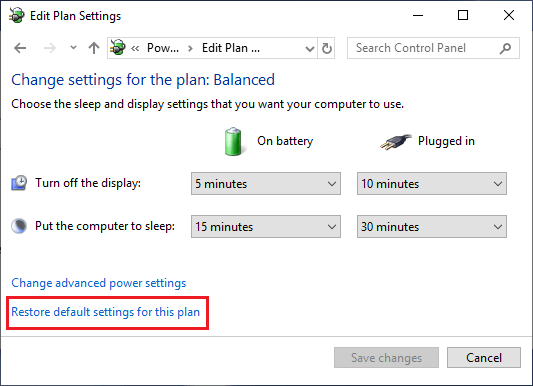
Task: Expand the address bar history dropdown
Action: [x=309, y=49]
